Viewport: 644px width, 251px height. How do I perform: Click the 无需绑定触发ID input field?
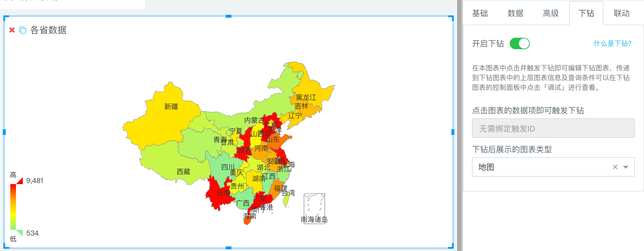tap(553, 128)
